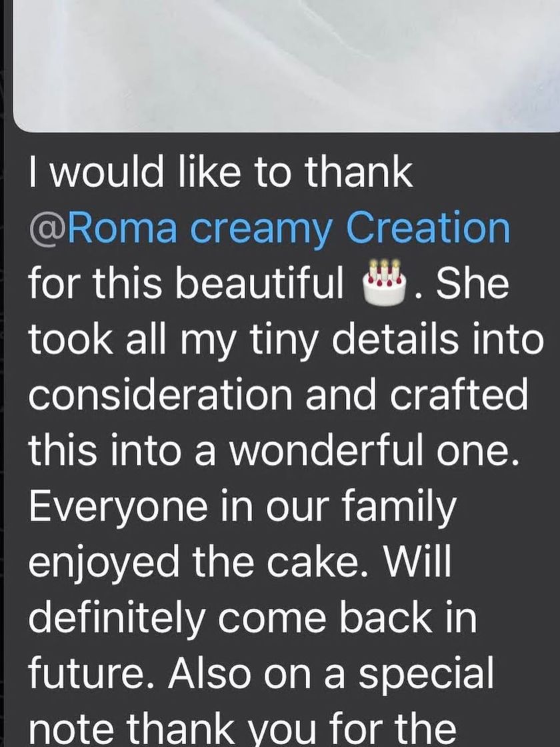Viewport: 560px width, 747px height.
Task: Click the text "for this beautiful"
Action: [x=185, y=285]
